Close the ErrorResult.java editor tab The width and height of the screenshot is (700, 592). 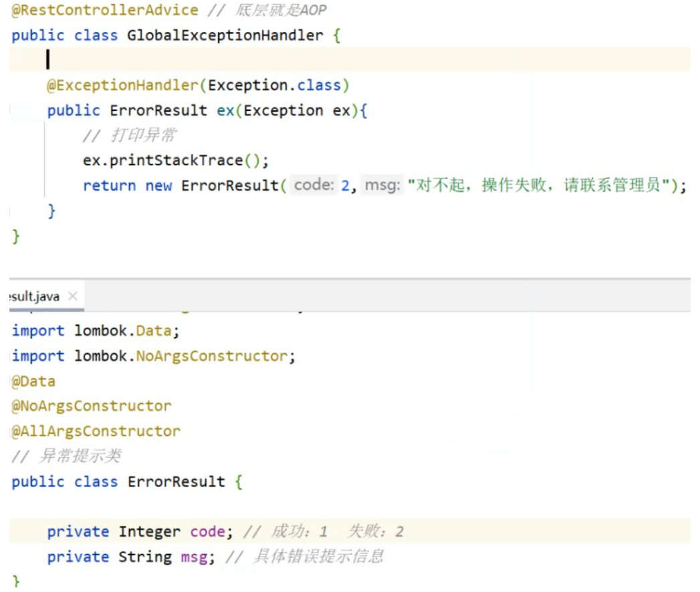pyautogui.click(x=73, y=296)
